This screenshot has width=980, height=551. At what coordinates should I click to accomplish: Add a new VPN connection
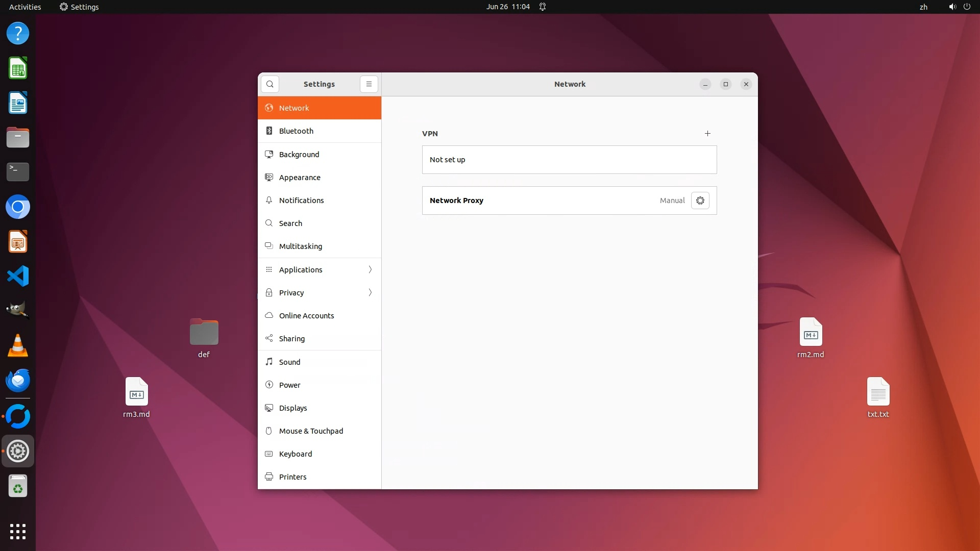[707, 134]
